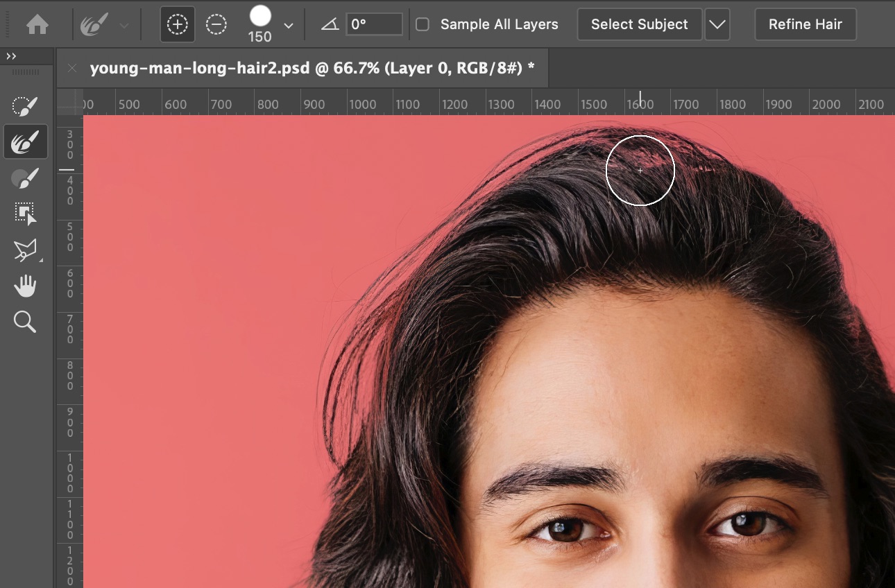Open the brush size 150 dropdown arrow
The image size is (895, 588).
289,26
